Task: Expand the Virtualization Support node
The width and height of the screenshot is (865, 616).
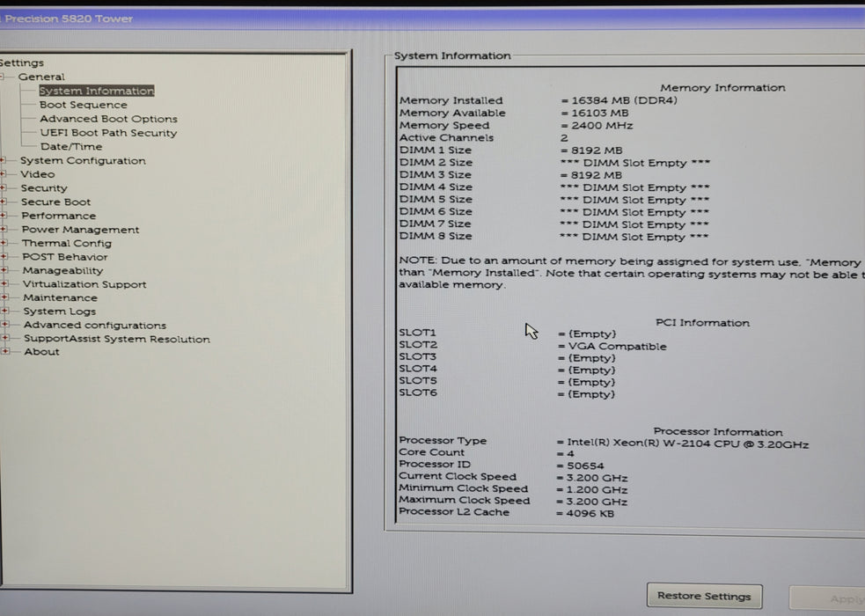Action: pyautogui.click(x=4, y=284)
